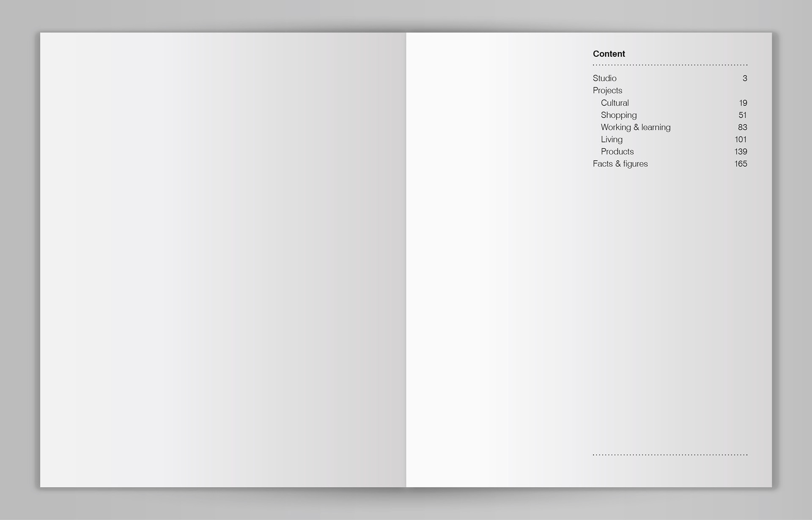Open the Products chapter

[617, 151]
